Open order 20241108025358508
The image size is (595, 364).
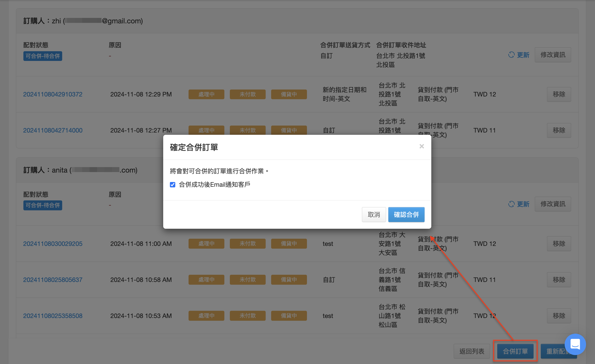click(x=53, y=316)
